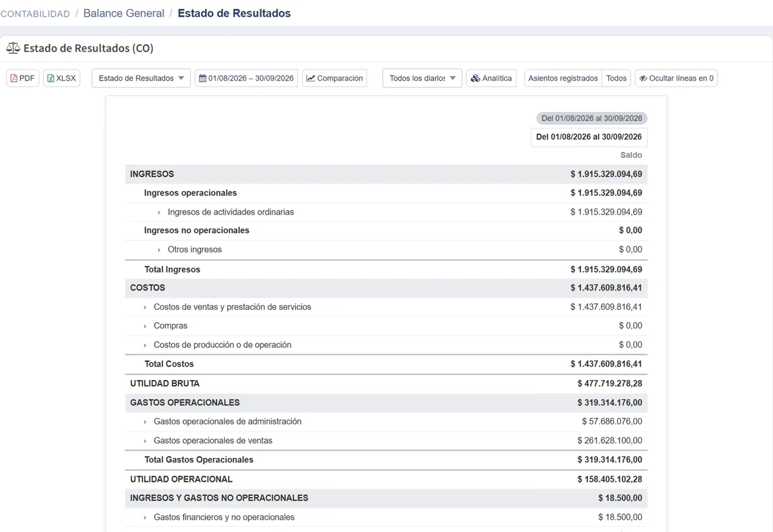This screenshot has height=532, width=773.
Task: Open the Analítica filter
Action: [491, 78]
